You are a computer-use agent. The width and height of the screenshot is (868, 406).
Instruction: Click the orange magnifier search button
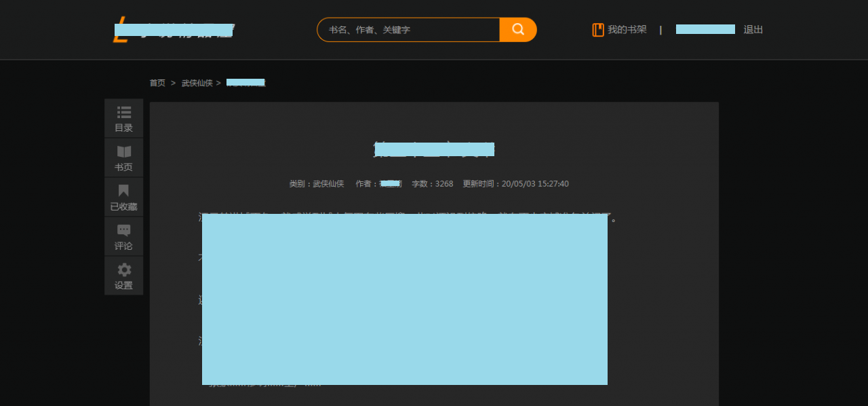518,29
